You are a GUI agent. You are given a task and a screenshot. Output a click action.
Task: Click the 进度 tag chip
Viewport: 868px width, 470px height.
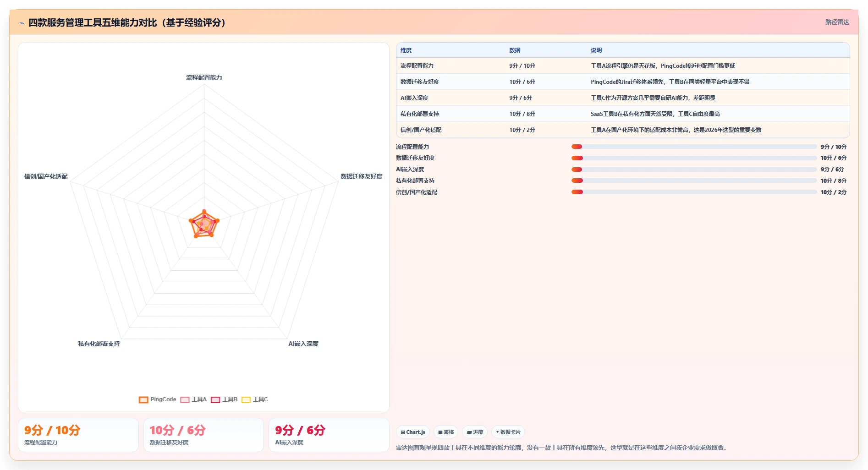coord(475,432)
